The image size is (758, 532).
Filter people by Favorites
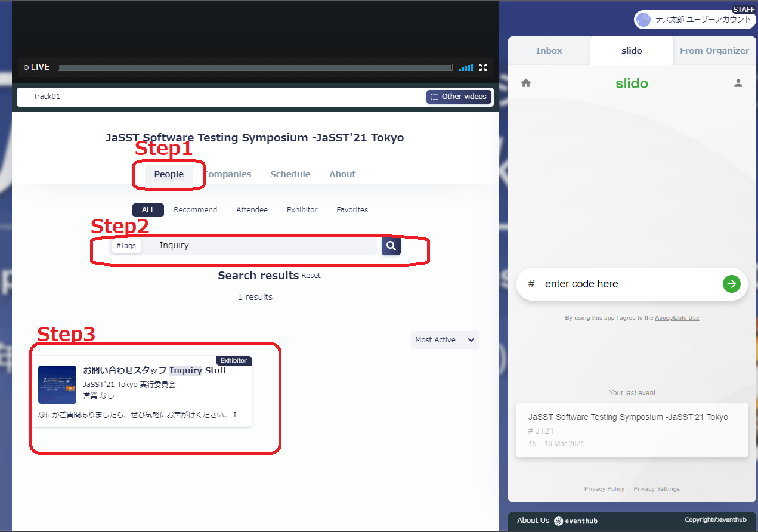352,210
